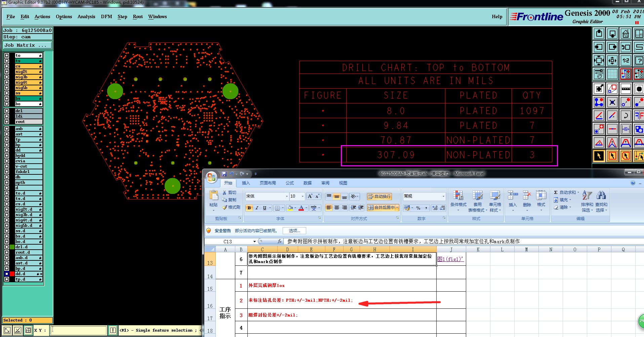Viewport: 644px width, 337px height.
Task: Click the pan left icon in Genesis
Action: (x=599, y=47)
